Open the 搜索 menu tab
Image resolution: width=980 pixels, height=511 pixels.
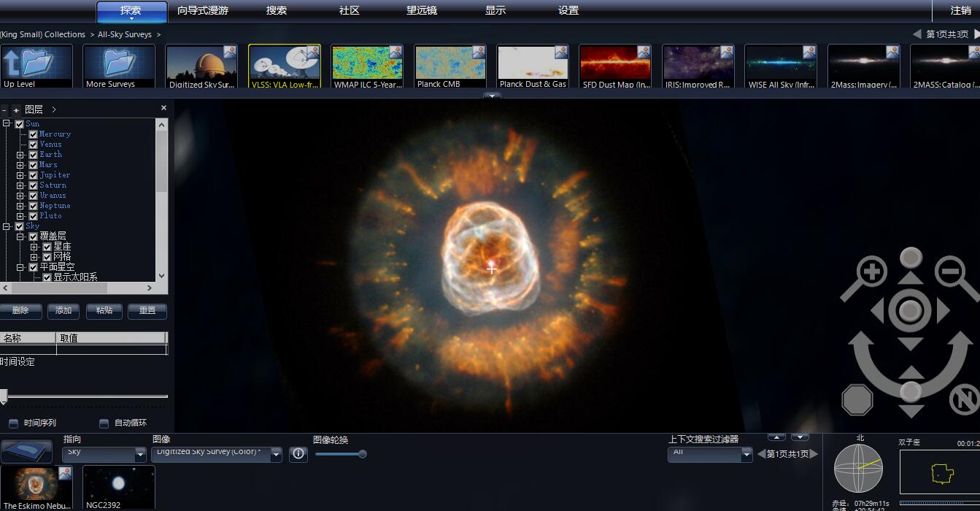[277, 10]
